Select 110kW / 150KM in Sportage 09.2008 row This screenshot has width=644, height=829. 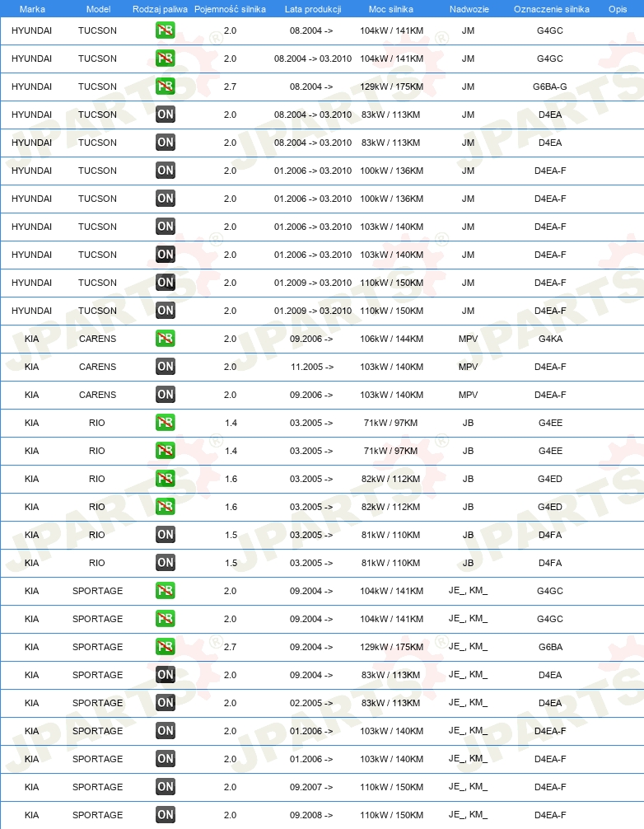[x=391, y=815]
